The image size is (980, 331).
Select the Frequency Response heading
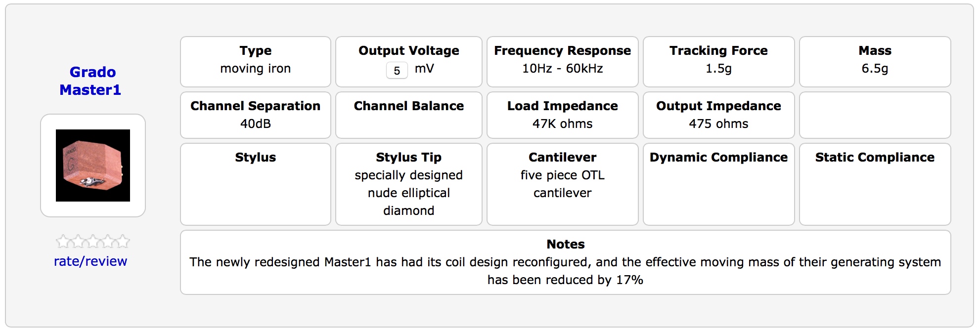(x=562, y=51)
